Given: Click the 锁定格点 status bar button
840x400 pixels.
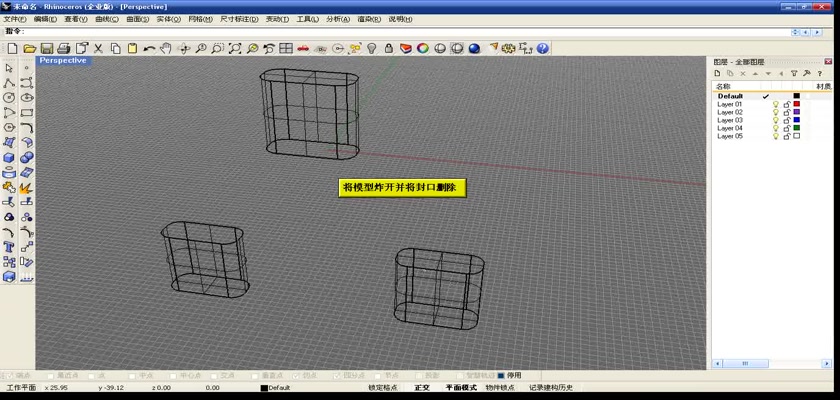Looking at the screenshot, I should (383, 388).
